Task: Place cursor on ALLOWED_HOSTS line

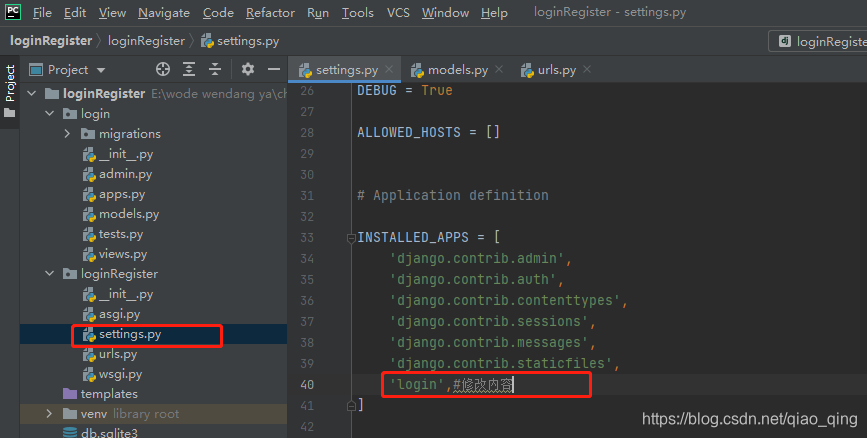Action: (x=428, y=132)
